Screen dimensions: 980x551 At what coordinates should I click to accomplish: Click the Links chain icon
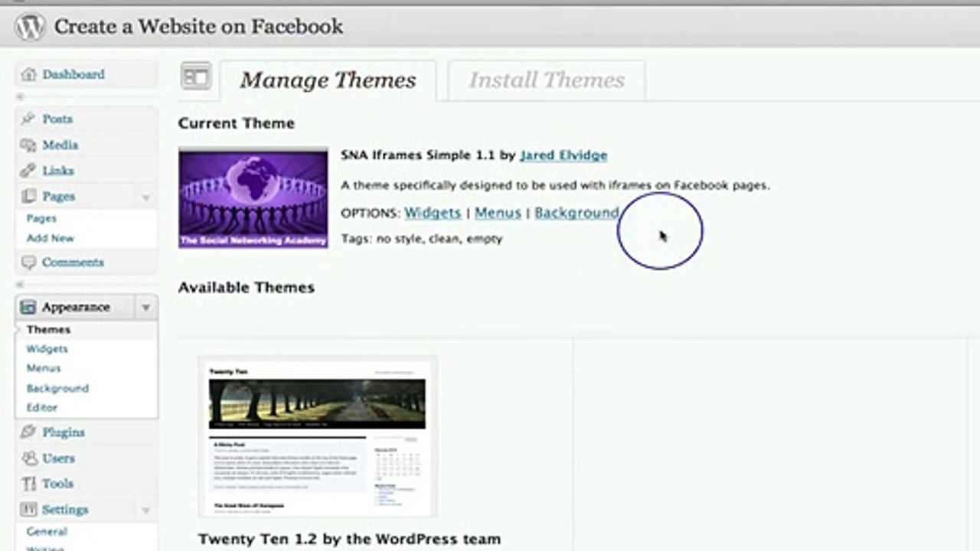point(29,171)
